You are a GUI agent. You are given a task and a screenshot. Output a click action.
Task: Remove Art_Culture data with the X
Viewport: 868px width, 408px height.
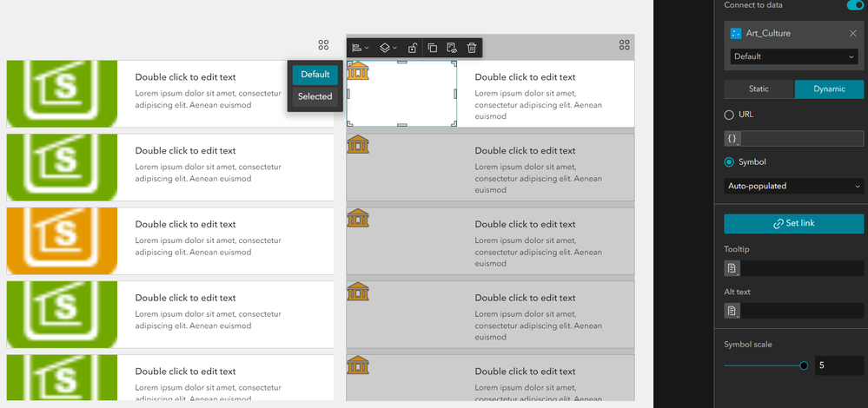[853, 34]
